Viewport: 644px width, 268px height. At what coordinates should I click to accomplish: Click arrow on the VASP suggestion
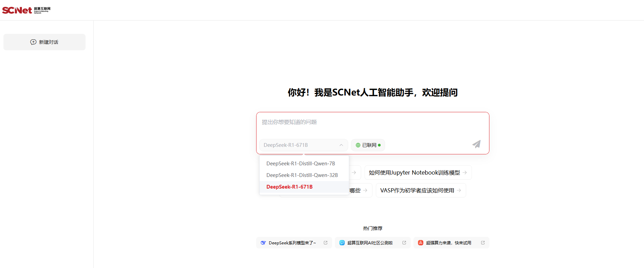tap(459, 190)
